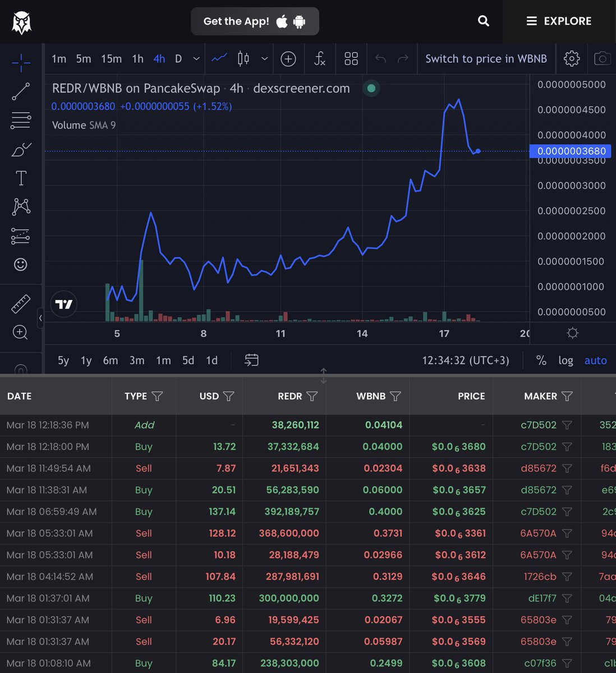Undo the last chart action
Viewport: 616px width, 673px height.
(380, 59)
